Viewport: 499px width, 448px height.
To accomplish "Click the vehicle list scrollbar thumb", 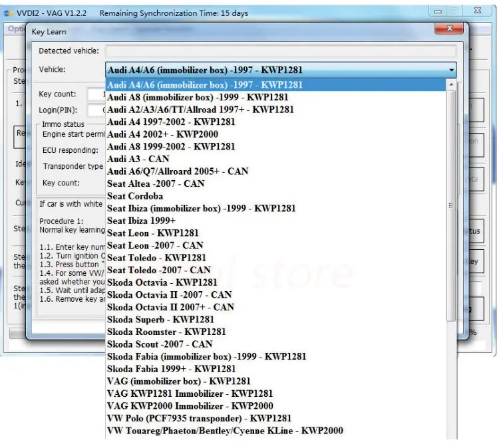I will point(451,205).
